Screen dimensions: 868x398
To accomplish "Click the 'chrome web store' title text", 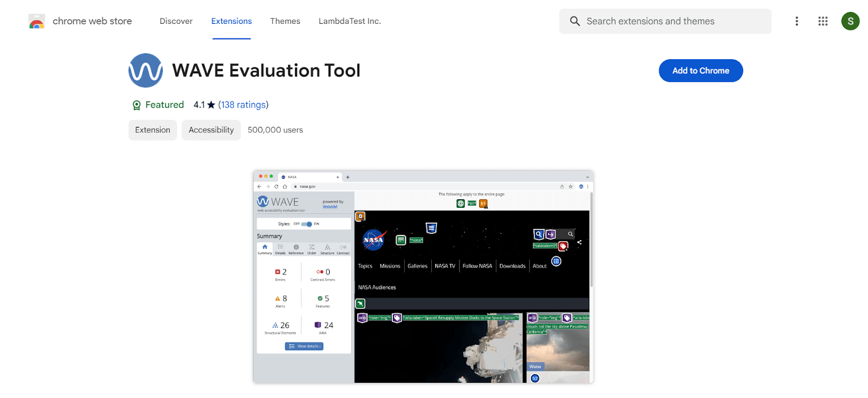I will pyautogui.click(x=92, y=21).
